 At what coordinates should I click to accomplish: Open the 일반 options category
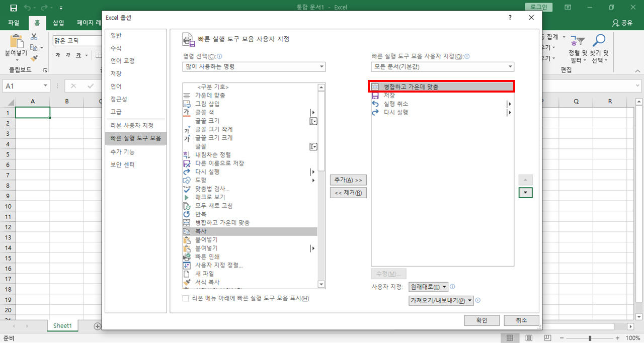click(135, 35)
